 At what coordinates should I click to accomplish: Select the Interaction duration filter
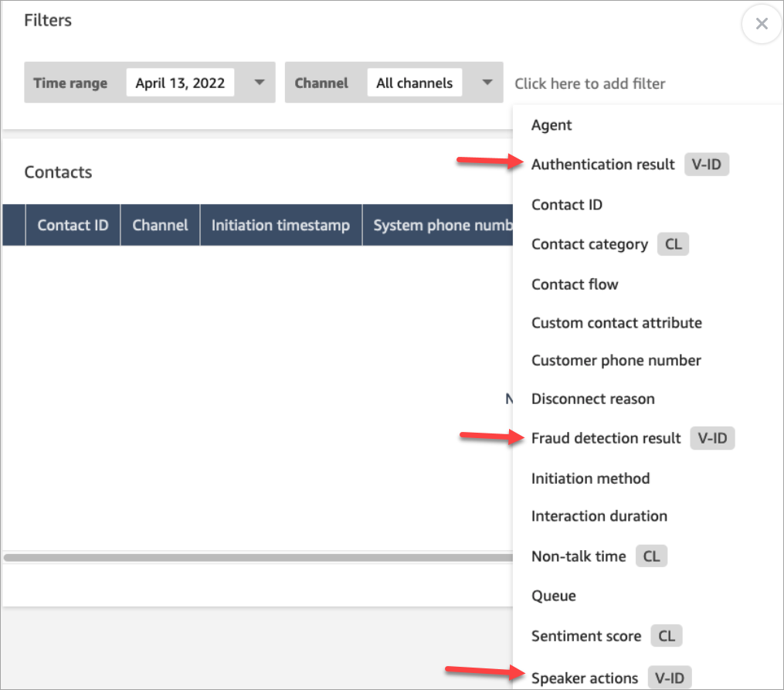pyautogui.click(x=599, y=515)
